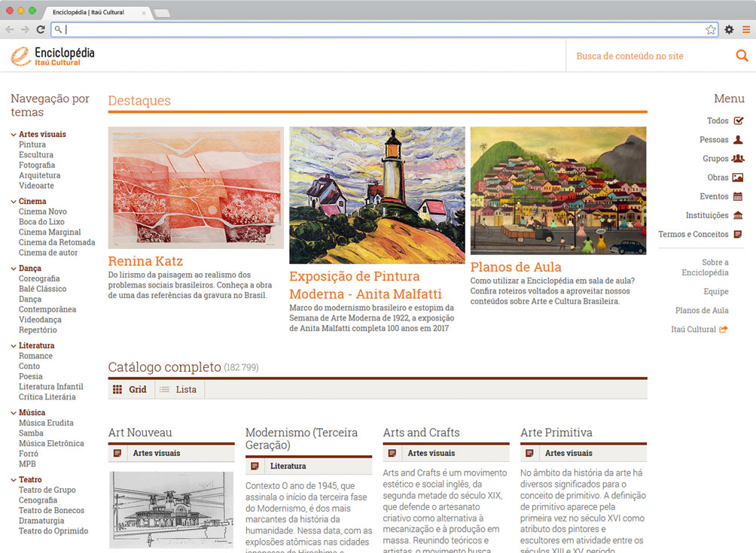The image size is (756, 553).
Task: Open the Anita Malfatti lighthouse painting thumbnail
Action: coord(376,195)
